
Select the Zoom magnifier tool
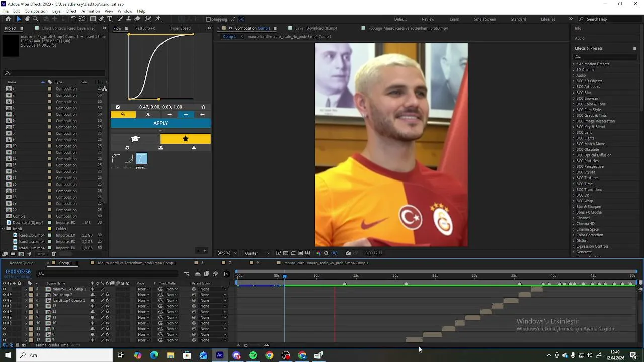coord(35,19)
